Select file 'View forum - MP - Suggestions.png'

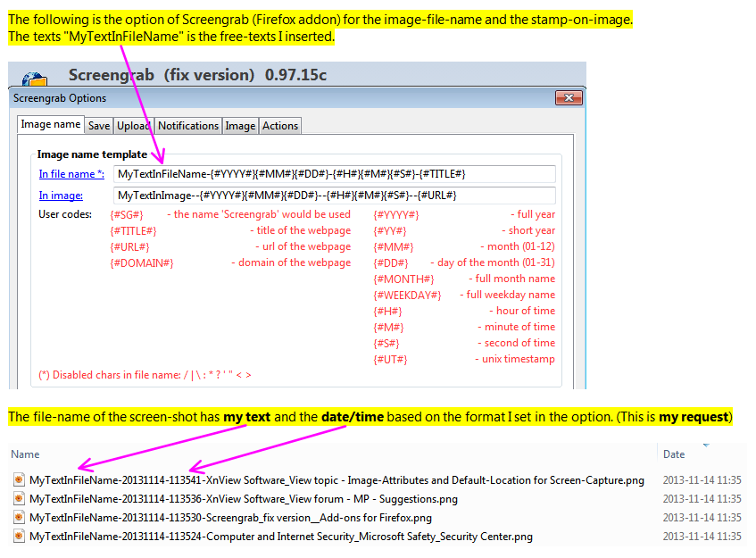pos(244,499)
